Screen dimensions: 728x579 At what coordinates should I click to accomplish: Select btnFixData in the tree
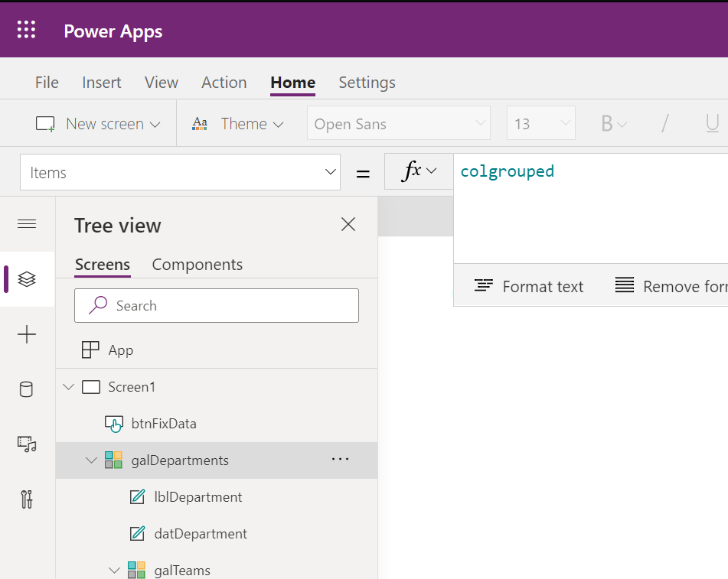[217, 424]
